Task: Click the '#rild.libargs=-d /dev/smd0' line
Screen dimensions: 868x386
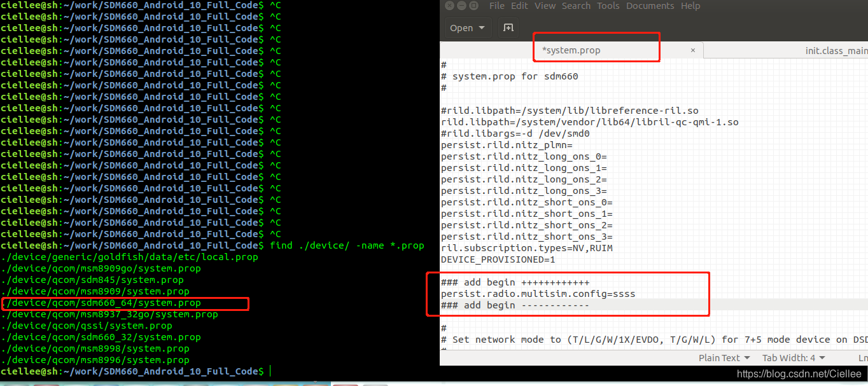Action: (x=515, y=134)
